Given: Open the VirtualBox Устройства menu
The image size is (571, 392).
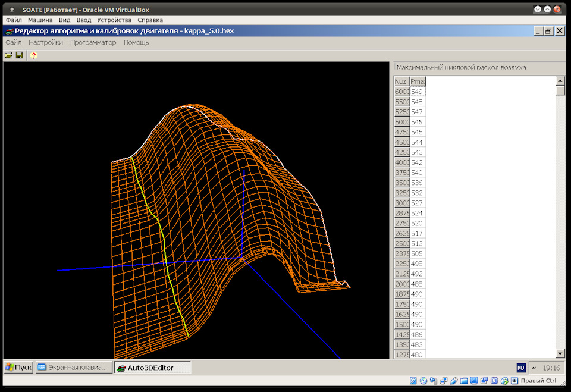Looking at the screenshot, I should click(114, 20).
